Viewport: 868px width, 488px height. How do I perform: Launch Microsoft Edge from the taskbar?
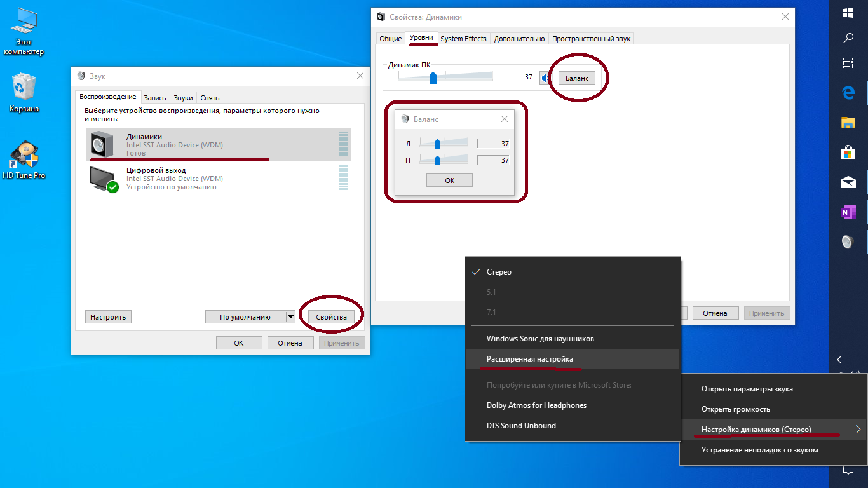850,92
